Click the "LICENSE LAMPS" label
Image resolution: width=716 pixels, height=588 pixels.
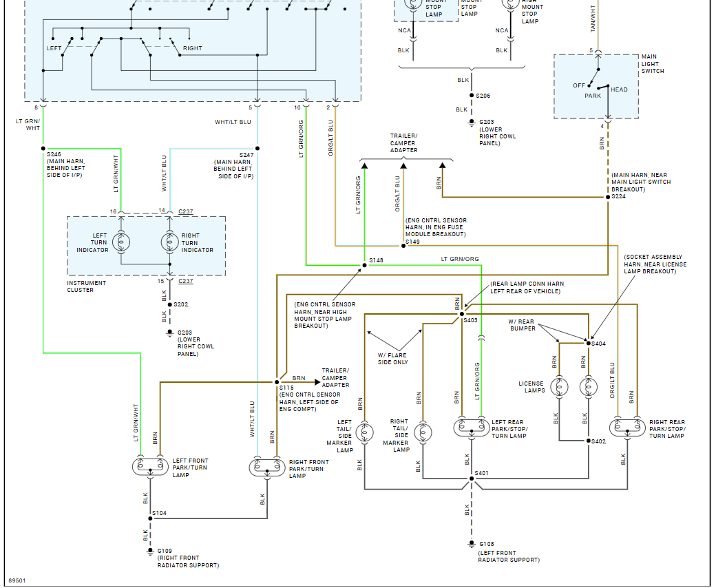(x=531, y=387)
